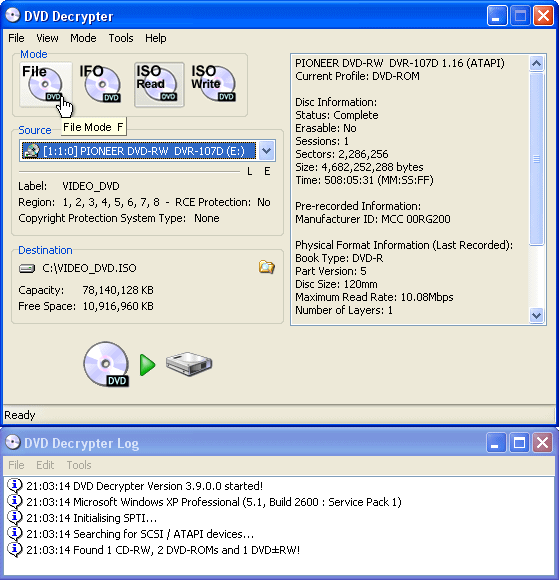Click the Label value VIDEO_DVD
559x580 pixels.
coord(91,186)
